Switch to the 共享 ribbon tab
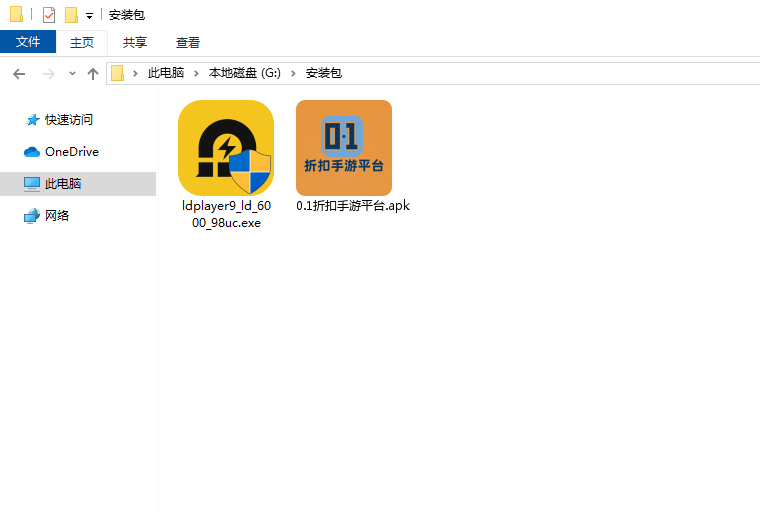 pos(135,42)
